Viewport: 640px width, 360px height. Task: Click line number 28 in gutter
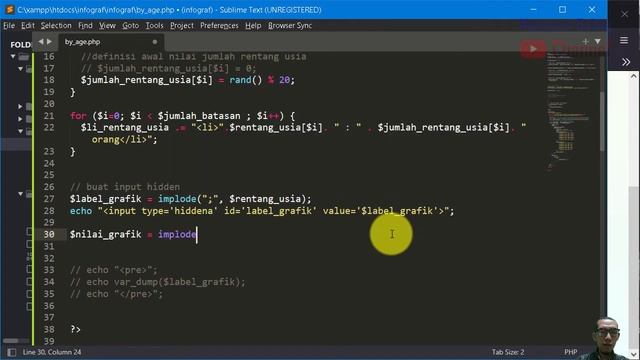click(x=49, y=211)
